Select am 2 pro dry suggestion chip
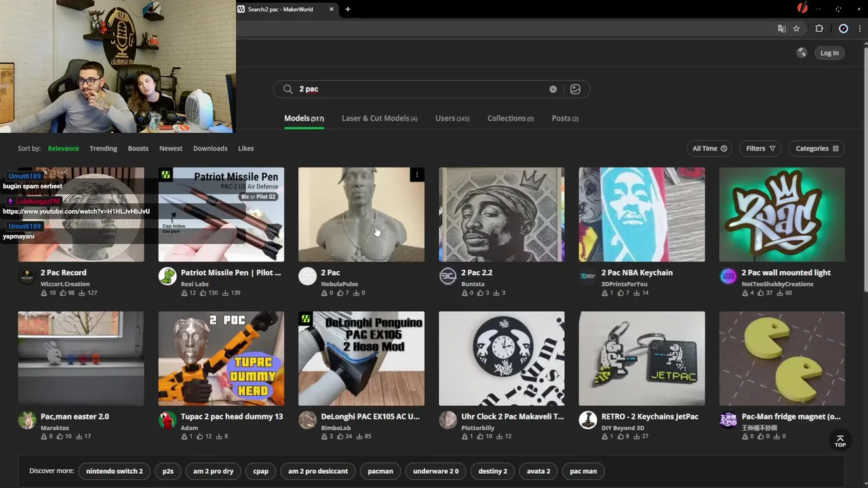 213,471
